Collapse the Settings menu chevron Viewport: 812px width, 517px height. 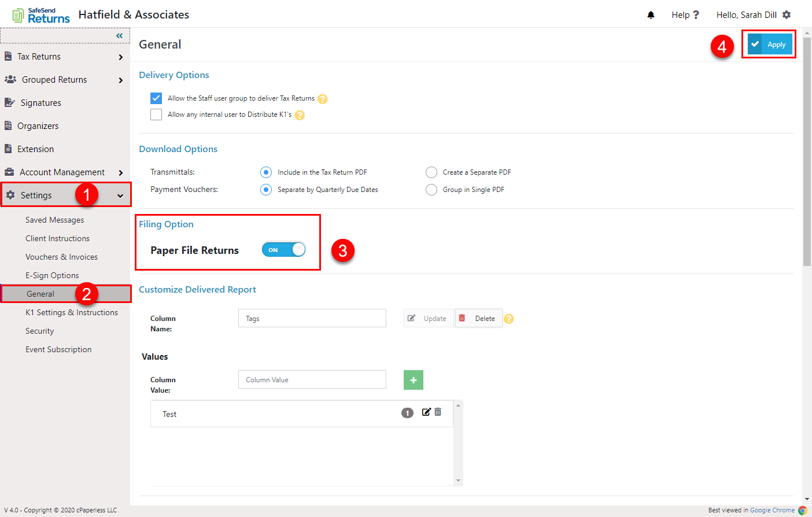[120, 195]
